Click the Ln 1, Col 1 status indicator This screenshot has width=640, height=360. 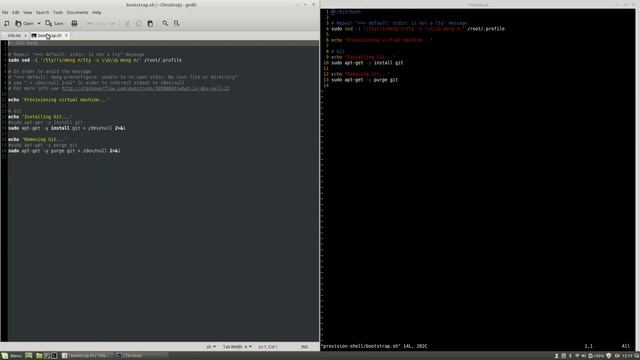click(x=268, y=347)
